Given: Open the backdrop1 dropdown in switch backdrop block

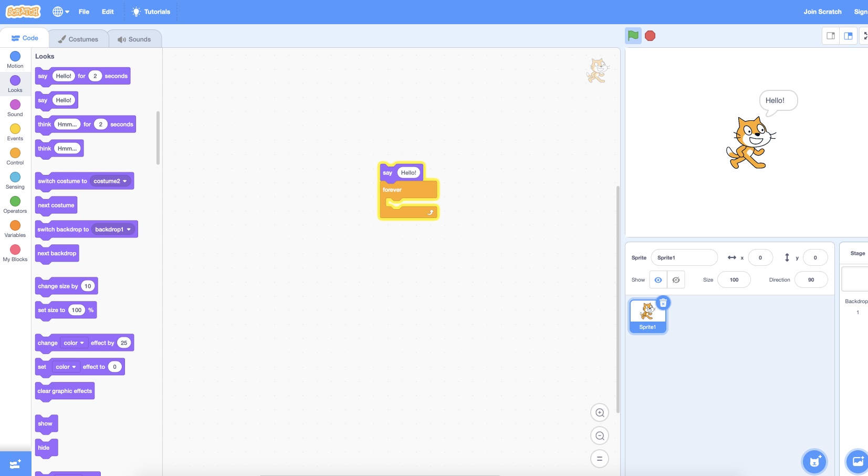Looking at the screenshot, I should click(x=113, y=230).
